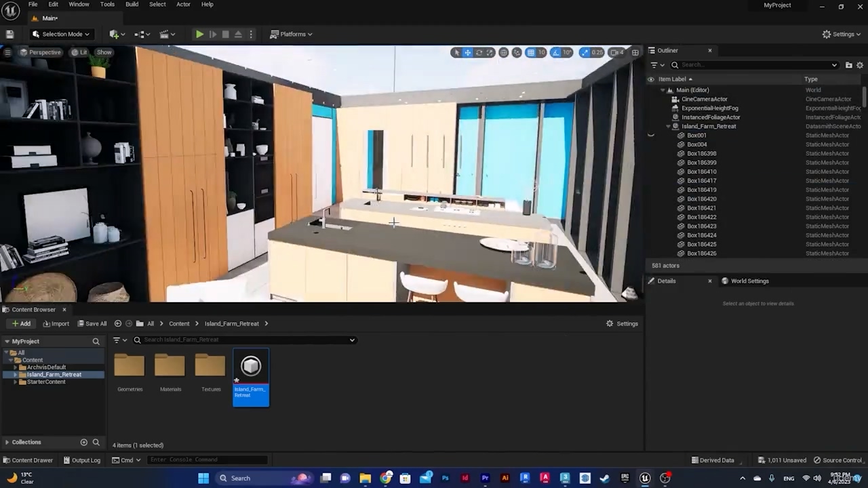Toggle rotation angle snapping
Viewport: 868px width, 488px height.
pos(557,52)
